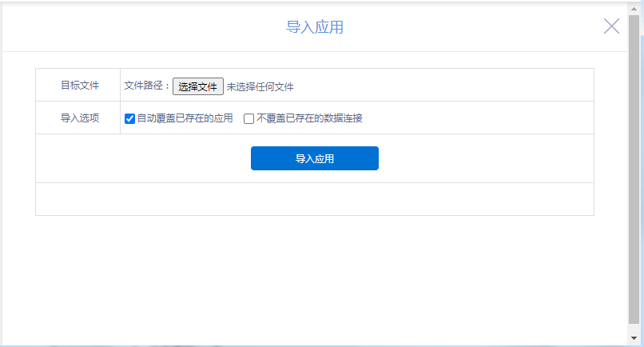The width and height of the screenshot is (644, 347).
Task: Click the 未选择任何文件 status text
Action: point(260,87)
